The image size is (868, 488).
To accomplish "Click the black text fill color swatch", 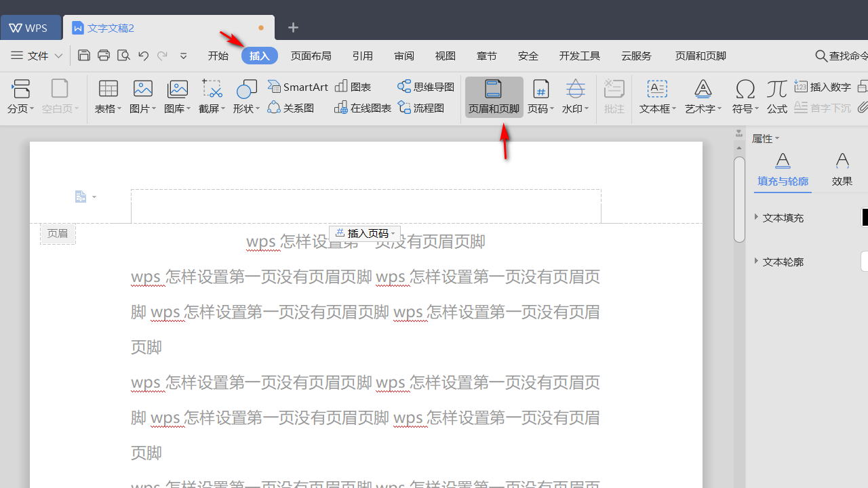I will [x=865, y=218].
